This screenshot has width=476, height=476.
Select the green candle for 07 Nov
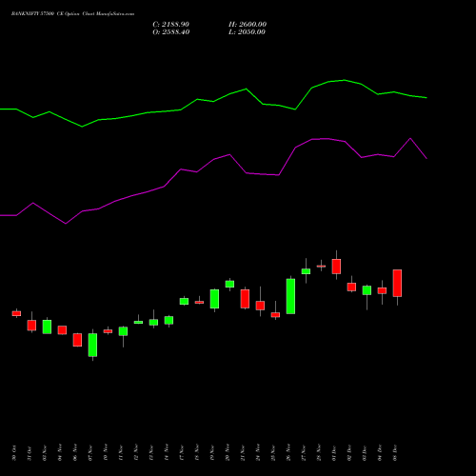click(x=92, y=345)
